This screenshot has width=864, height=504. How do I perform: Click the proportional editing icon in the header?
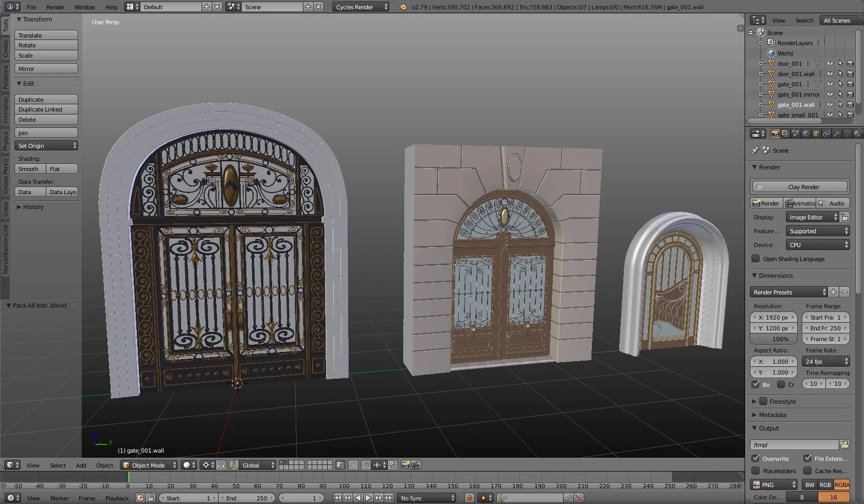tap(353, 465)
